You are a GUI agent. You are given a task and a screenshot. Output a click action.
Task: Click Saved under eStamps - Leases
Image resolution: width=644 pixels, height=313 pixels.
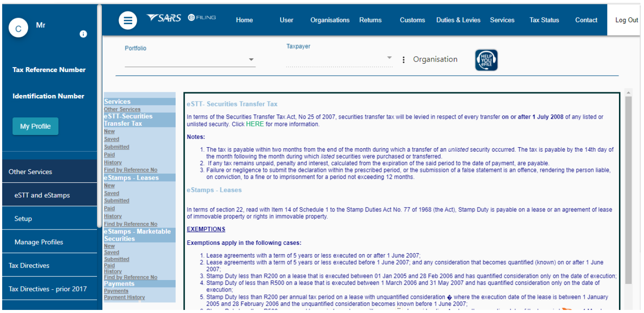(x=112, y=193)
